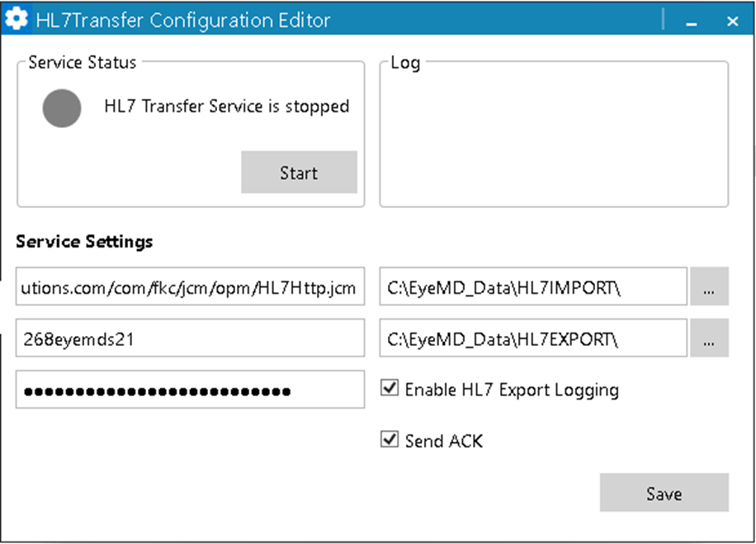The height and width of the screenshot is (544, 756).
Task: Browse for the HL7IMPORT folder
Action: (709, 286)
